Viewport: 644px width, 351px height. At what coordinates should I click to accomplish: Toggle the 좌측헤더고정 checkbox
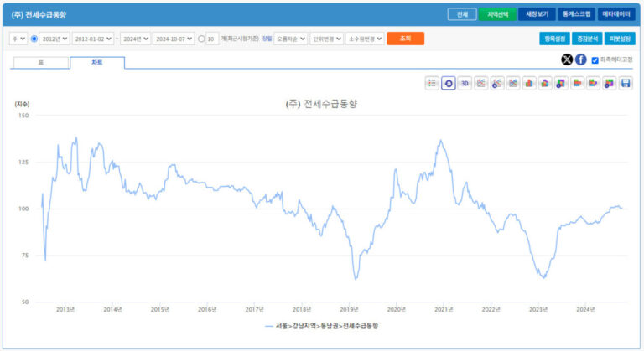click(x=595, y=60)
